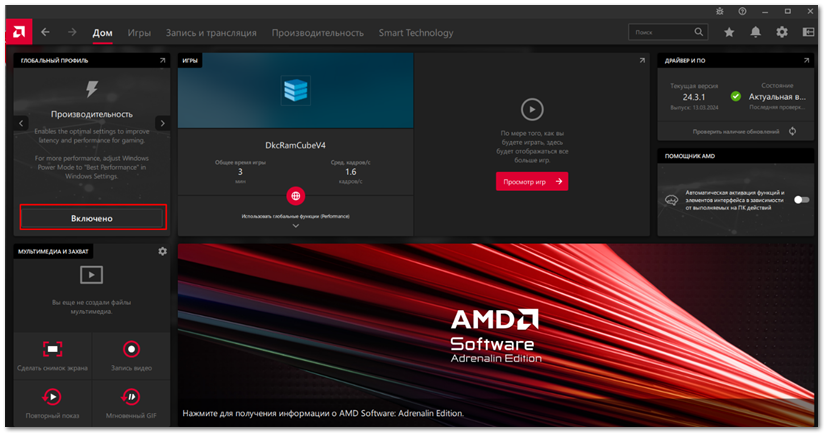Image resolution: width=827 pixels, height=436 pixels.
Task: Go back with the left arrow
Action: (x=45, y=32)
